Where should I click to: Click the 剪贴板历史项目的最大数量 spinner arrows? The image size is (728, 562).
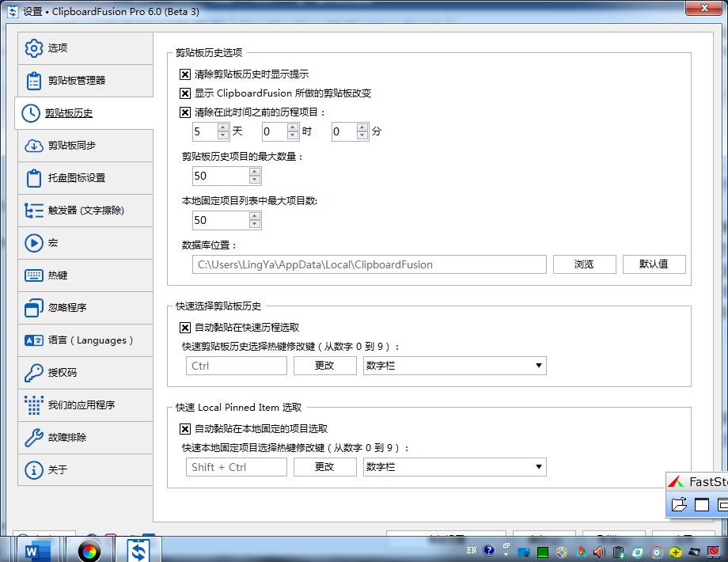(255, 176)
